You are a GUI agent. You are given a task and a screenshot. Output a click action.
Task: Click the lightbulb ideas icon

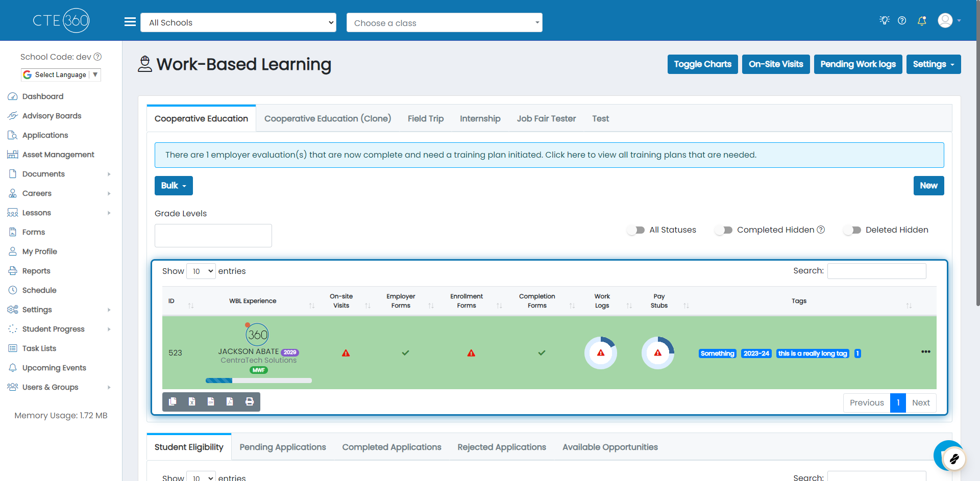pos(885,20)
